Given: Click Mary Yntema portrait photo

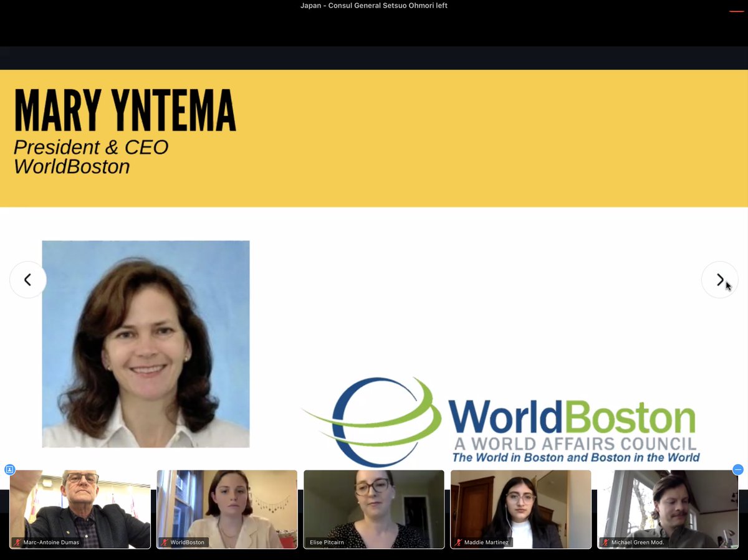Looking at the screenshot, I should point(146,344).
